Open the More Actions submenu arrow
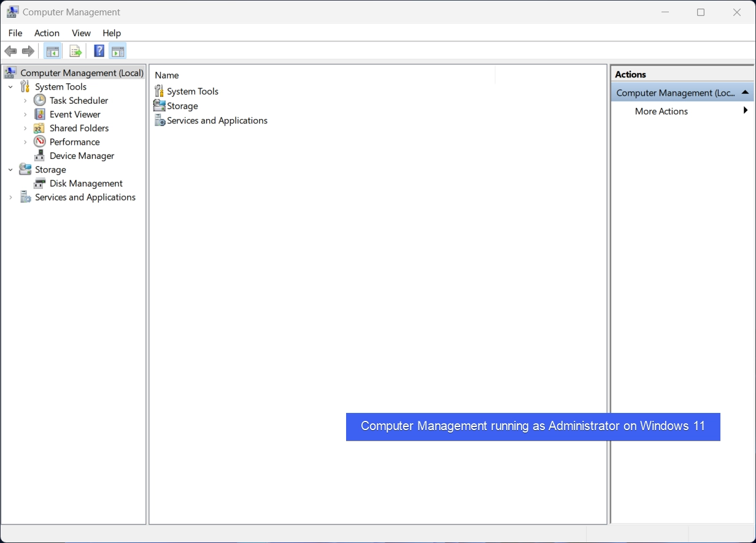 click(x=746, y=110)
